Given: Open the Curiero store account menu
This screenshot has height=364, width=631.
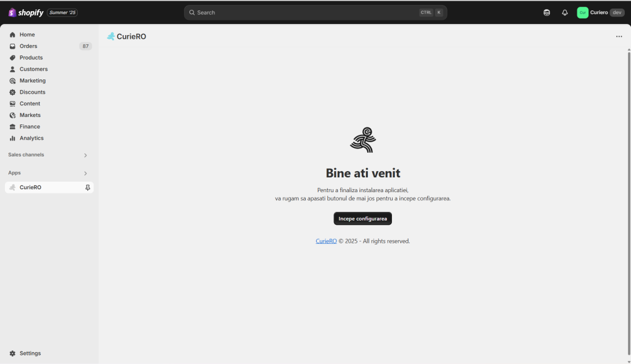Looking at the screenshot, I should click(600, 12).
